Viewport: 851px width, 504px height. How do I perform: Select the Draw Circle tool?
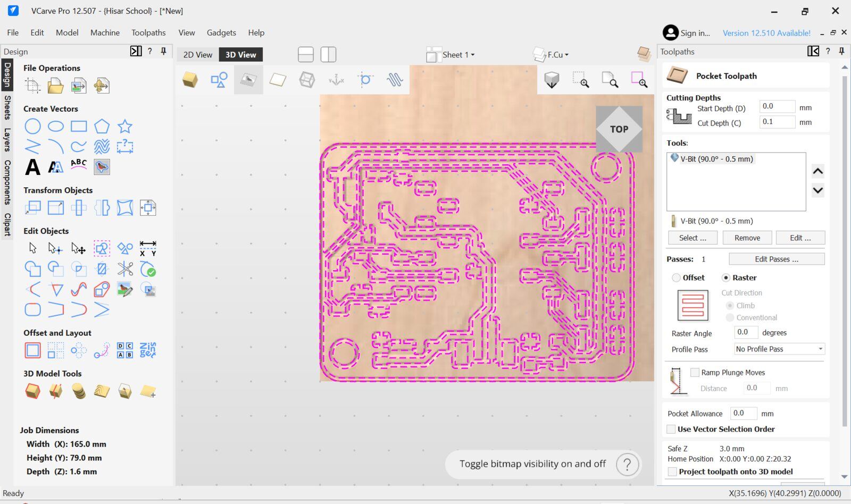coord(32,127)
